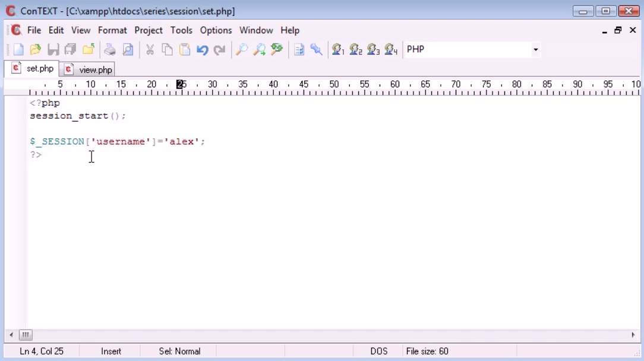This screenshot has width=644, height=361.
Task: Save all open files
Action: (x=70, y=50)
